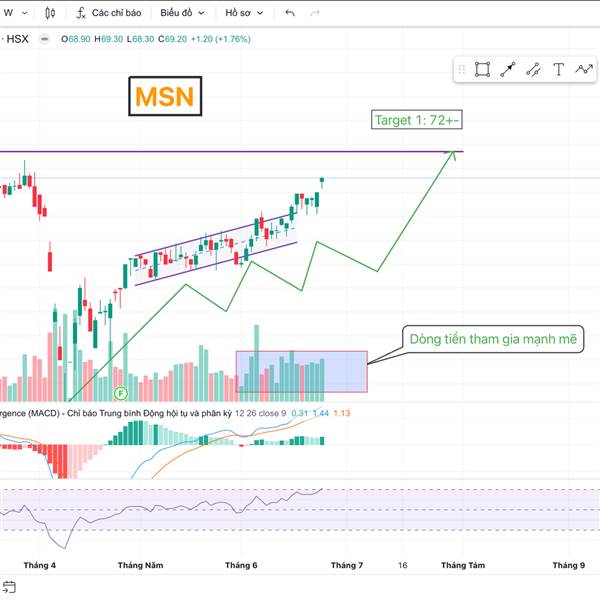
Task: Open the candlestick chart type selector
Action: click(50, 13)
